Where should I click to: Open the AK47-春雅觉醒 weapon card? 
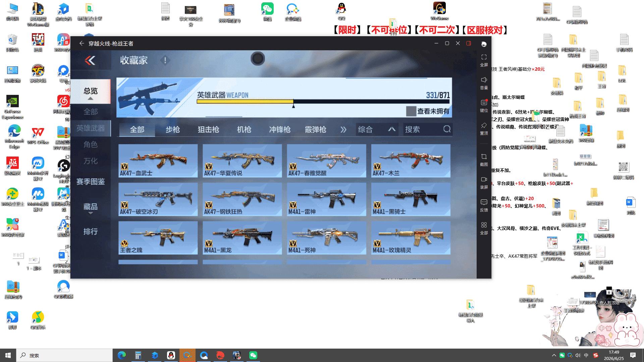(x=326, y=161)
